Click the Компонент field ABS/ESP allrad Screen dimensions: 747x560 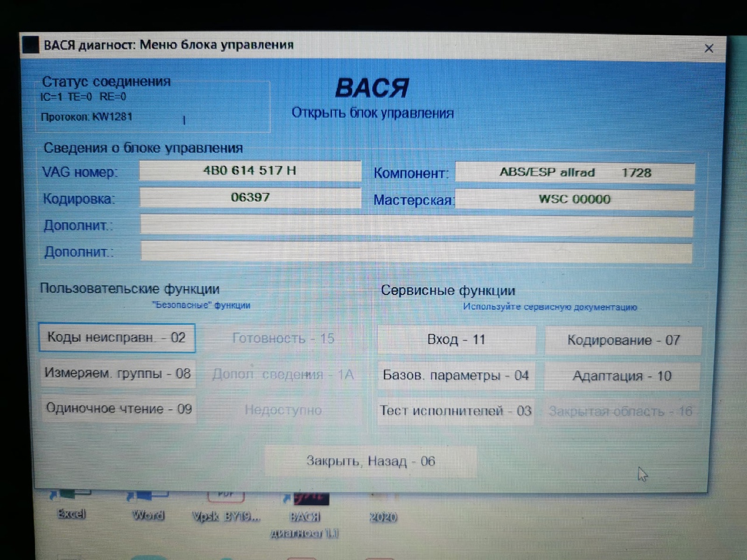coord(575,173)
